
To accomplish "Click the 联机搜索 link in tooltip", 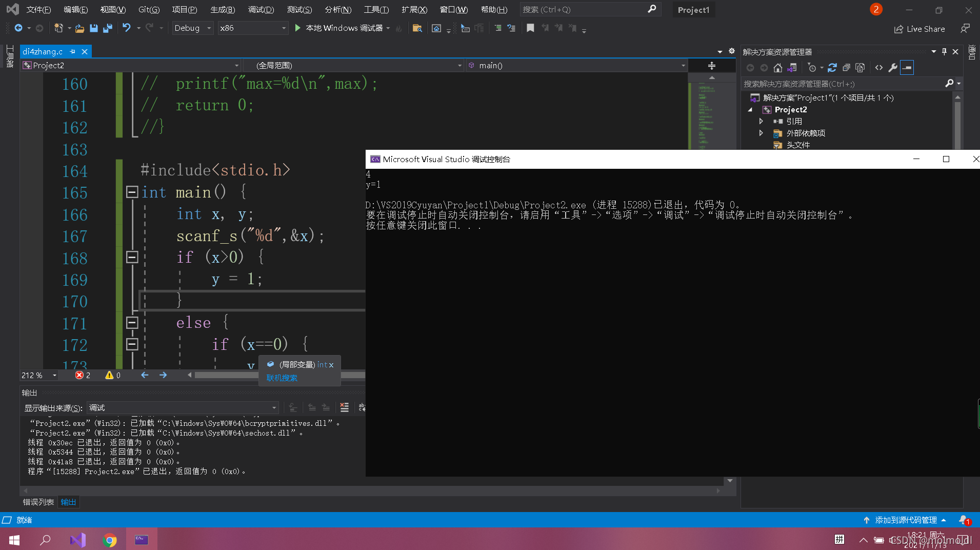I will point(282,378).
